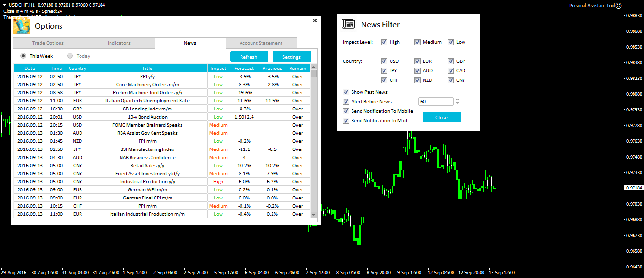Click the news table scrollbar thumb

tap(313, 74)
